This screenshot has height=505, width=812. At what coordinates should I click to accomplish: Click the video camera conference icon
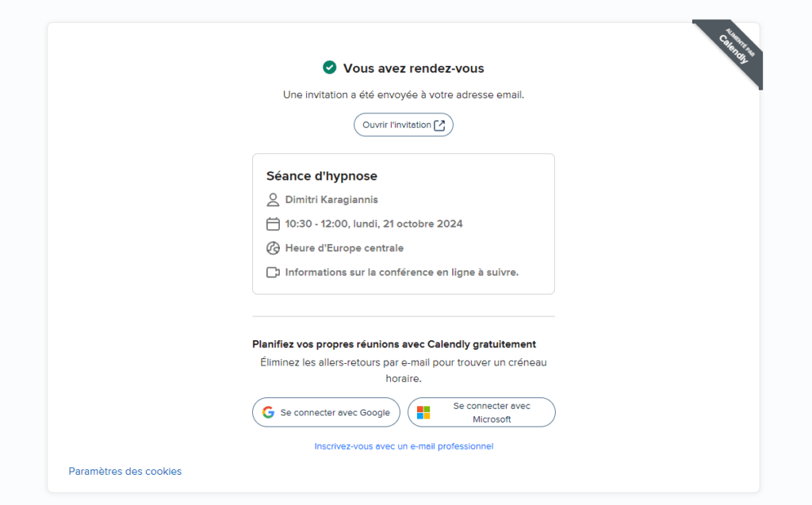pos(273,273)
